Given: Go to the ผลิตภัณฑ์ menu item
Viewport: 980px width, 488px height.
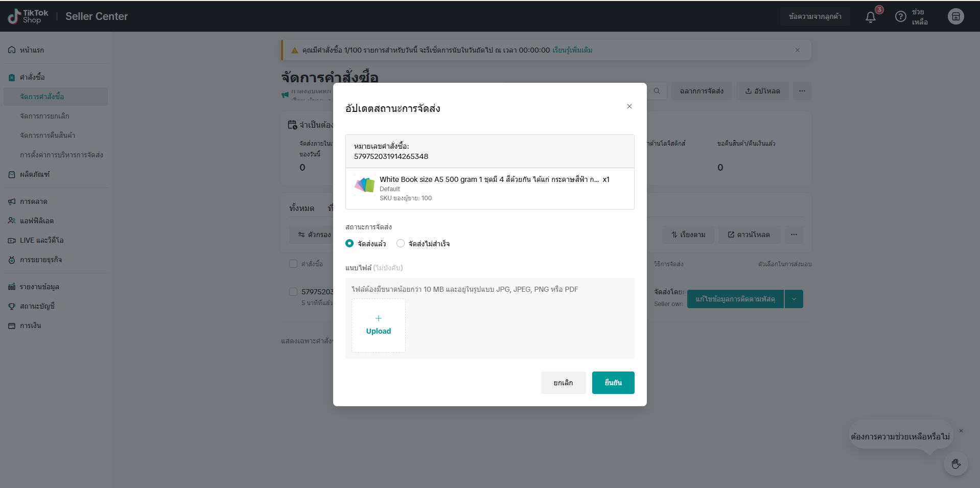Looking at the screenshot, I should (35, 174).
